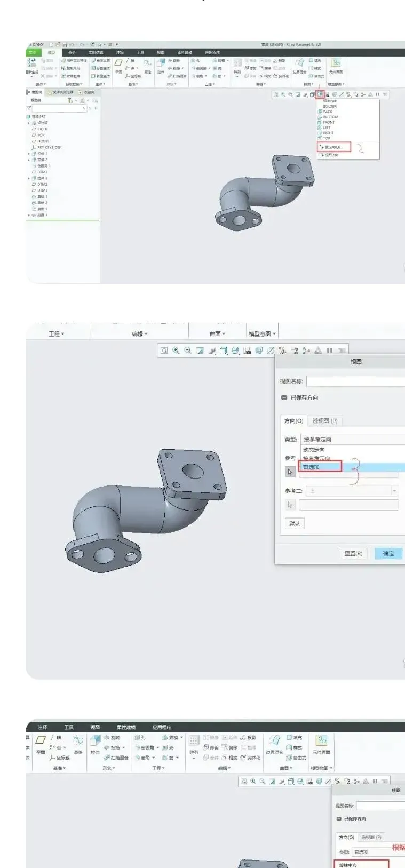Open 编辑 group dropdown in middle screenshot
The width and height of the screenshot is (405, 868).
pyautogui.click(x=140, y=334)
